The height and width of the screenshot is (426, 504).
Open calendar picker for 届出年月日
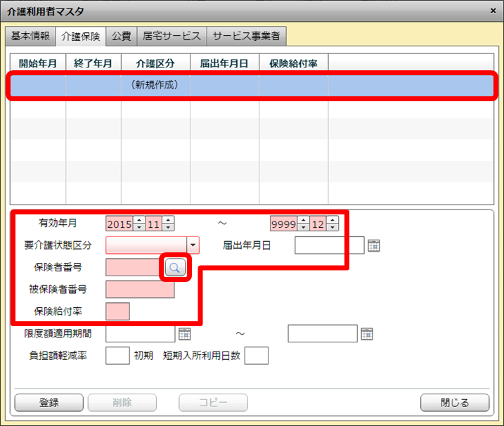[x=374, y=245]
